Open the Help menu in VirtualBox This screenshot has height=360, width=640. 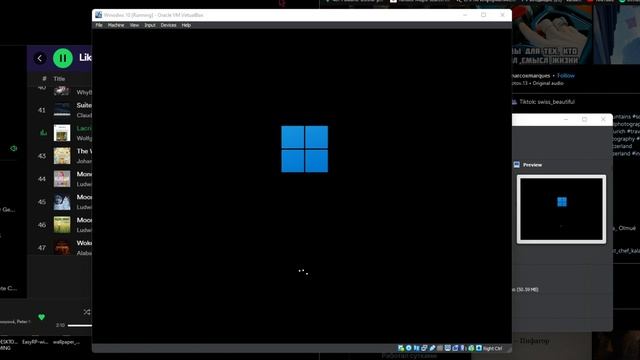pyautogui.click(x=186, y=25)
